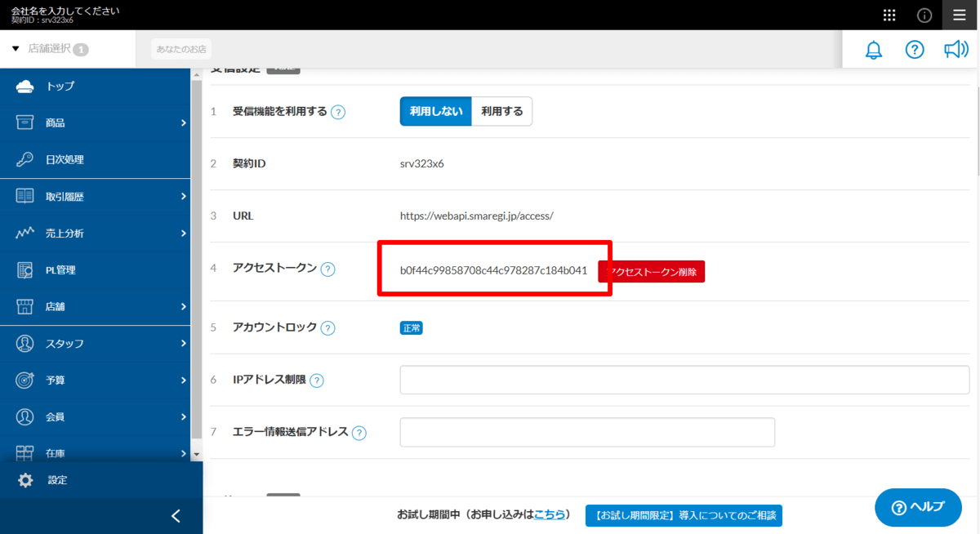Follow the こちら application link

(550, 514)
